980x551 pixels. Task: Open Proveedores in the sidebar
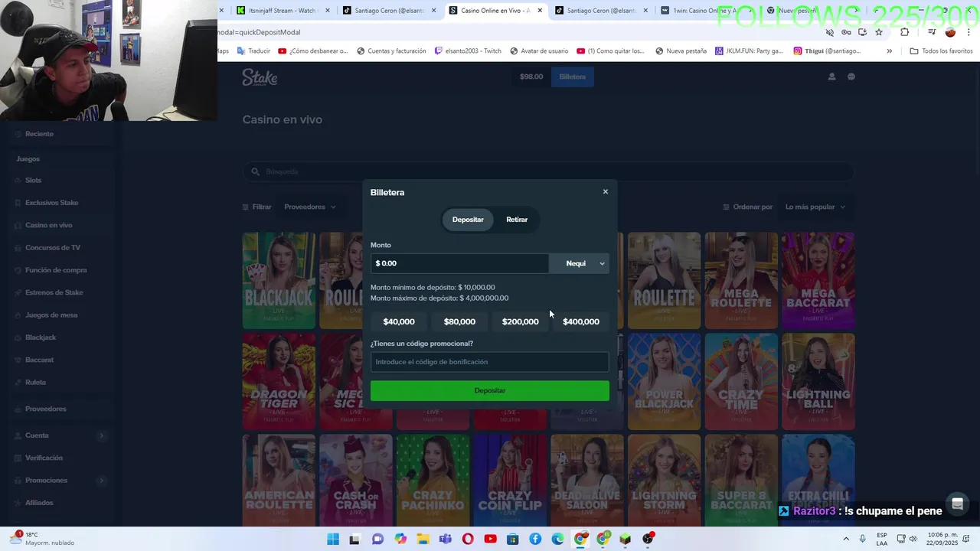point(45,409)
